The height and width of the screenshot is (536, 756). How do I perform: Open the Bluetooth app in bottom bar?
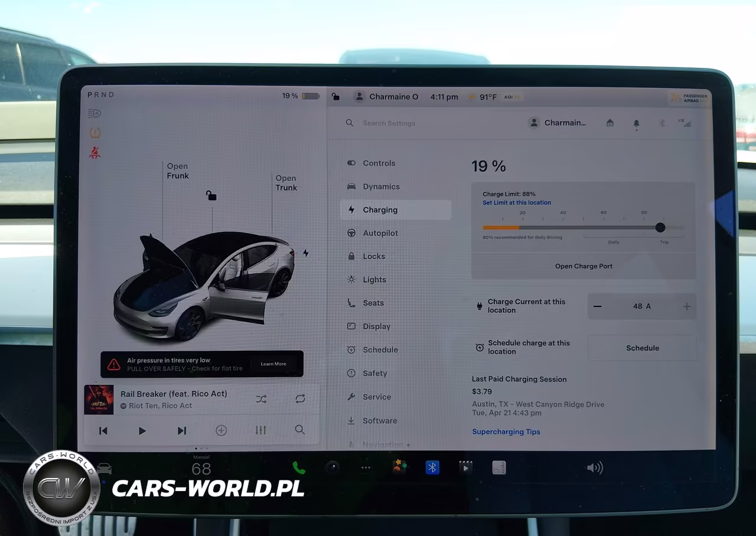[x=432, y=468]
